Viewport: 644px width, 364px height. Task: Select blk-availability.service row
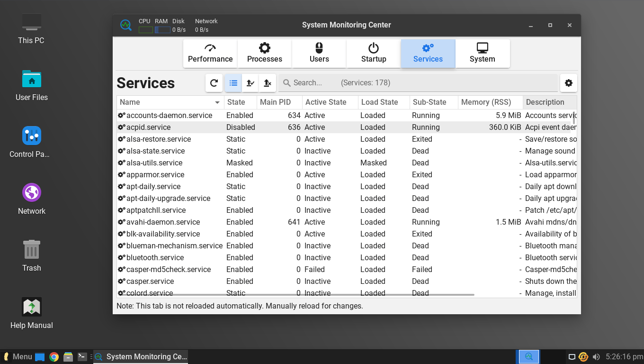347,234
